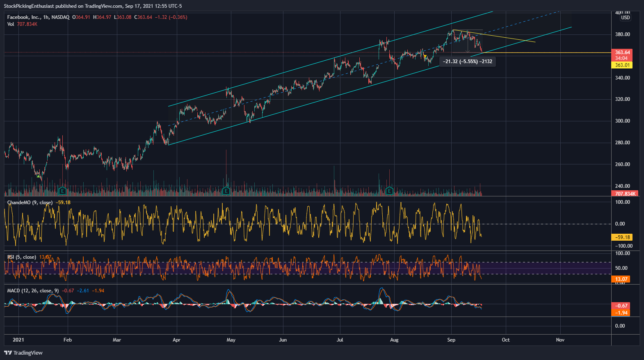Screen dimensions: 644x360
Task: Click the measurement tooltip −21.32 (−5.55%)
Action: [x=468, y=62]
